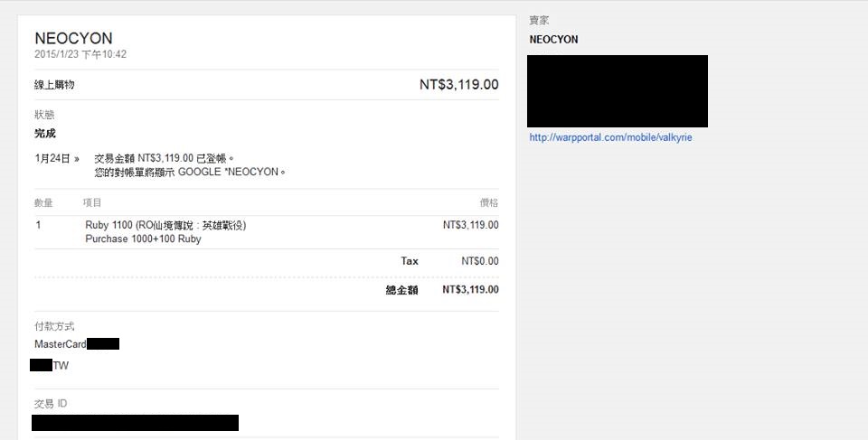Viewport: 868px width, 440px height.
Task: Select the 線上購物 label
Action: tap(54, 85)
